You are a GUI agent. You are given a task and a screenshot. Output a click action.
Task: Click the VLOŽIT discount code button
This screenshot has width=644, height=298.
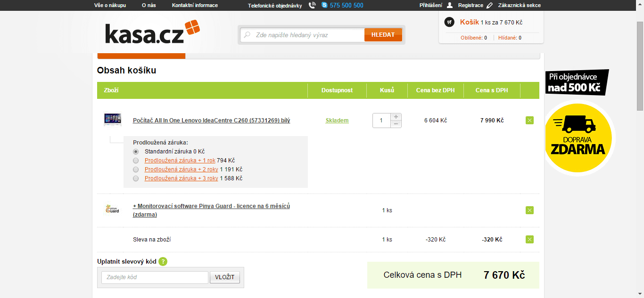(225, 277)
